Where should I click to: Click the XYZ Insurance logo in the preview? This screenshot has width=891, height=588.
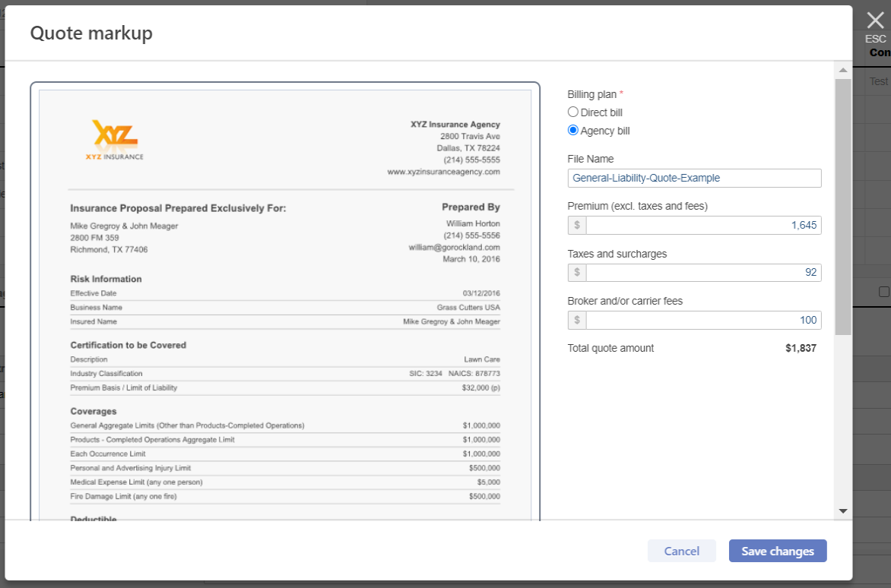(x=115, y=140)
